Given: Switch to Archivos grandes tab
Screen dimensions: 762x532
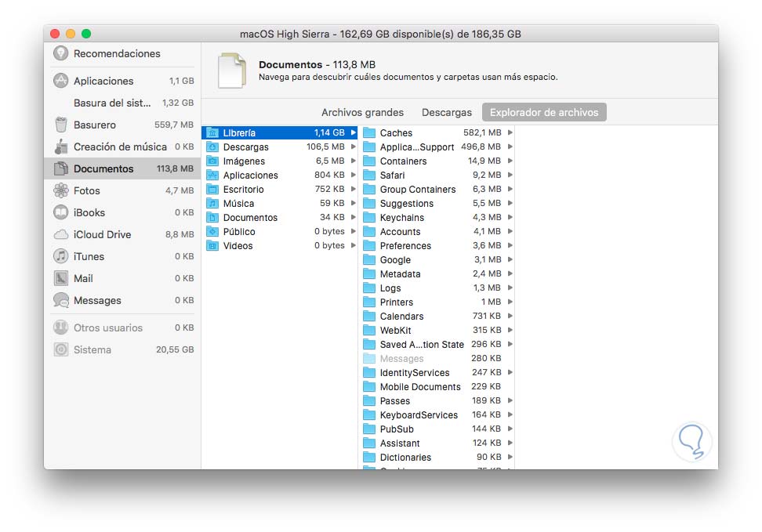Looking at the screenshot, I should 362,112.
